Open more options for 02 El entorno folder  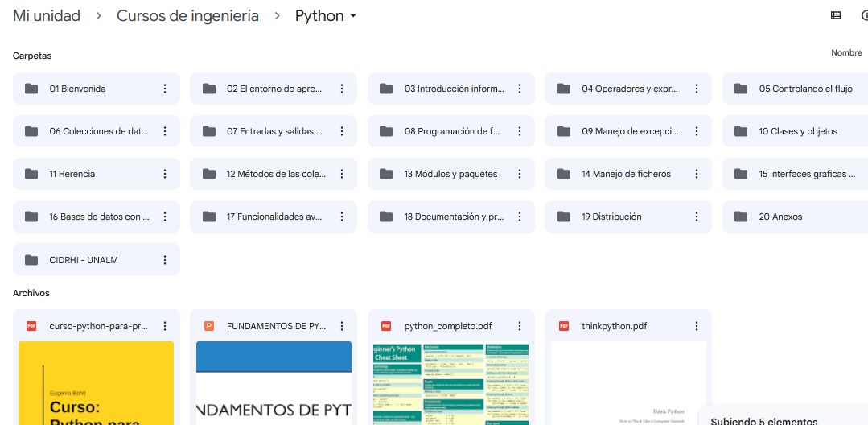click(342, 89)
